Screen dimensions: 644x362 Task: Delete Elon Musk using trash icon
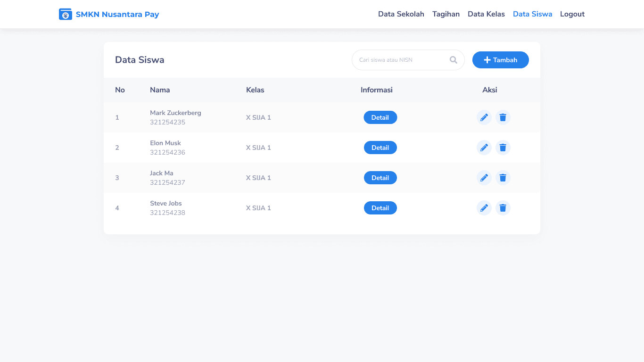click(503, 148)
